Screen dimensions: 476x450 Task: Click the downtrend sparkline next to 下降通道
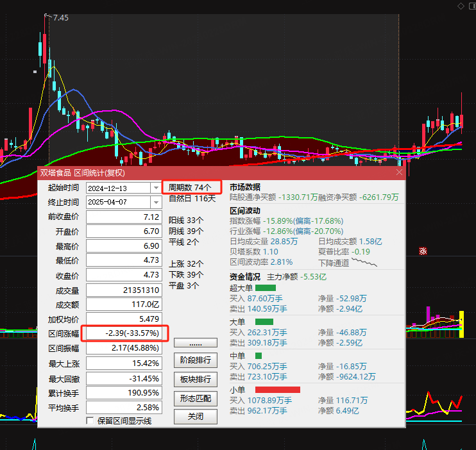click(x=364, y=262)
